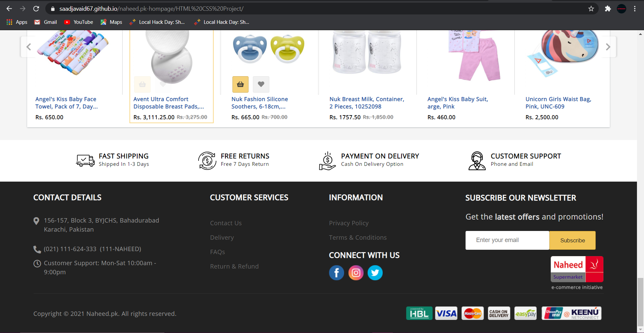Screen dimensions: 644x333
Task: Focus the Enter your email field
Action: click(507, 240)
